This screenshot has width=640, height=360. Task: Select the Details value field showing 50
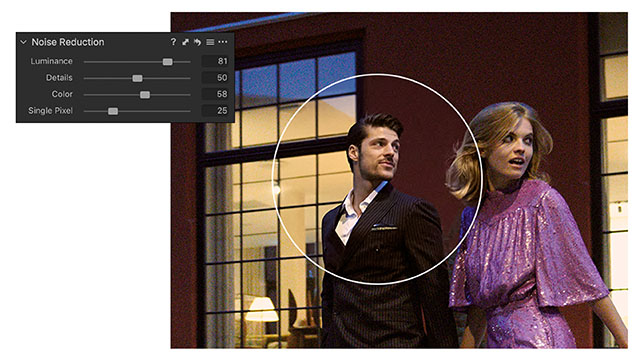(x=215, y=78)
